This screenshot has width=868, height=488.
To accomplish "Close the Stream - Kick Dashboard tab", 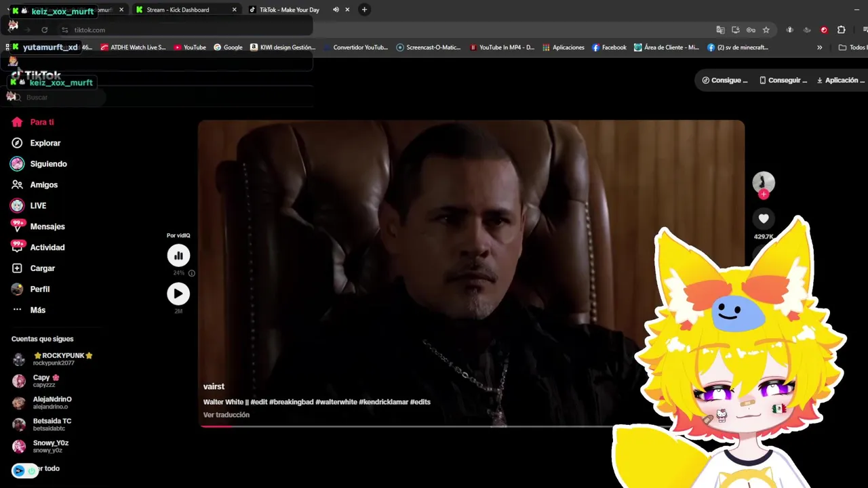I will click(235, 9).
